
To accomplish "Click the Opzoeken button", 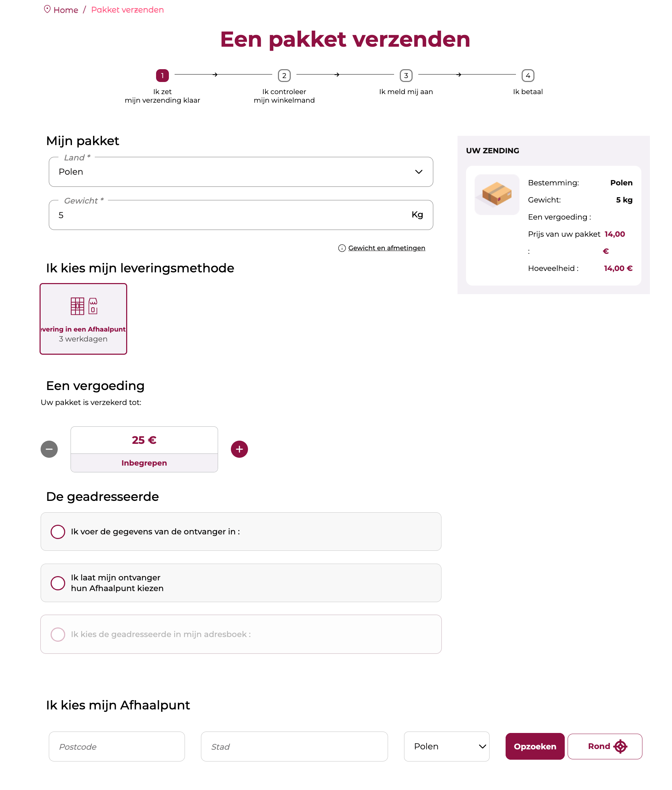I will (535, 746).
